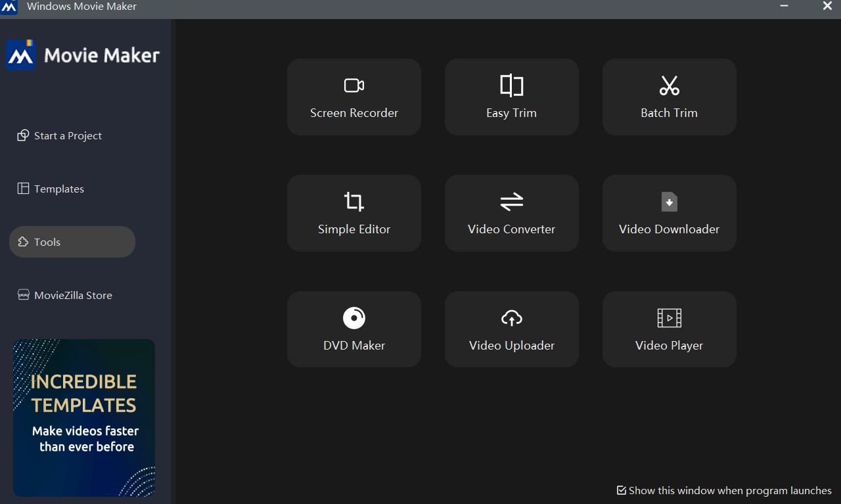The width and height of the screenshot is (841, 504).
Task: Click the Video Converter label
Action: (511, 229)
